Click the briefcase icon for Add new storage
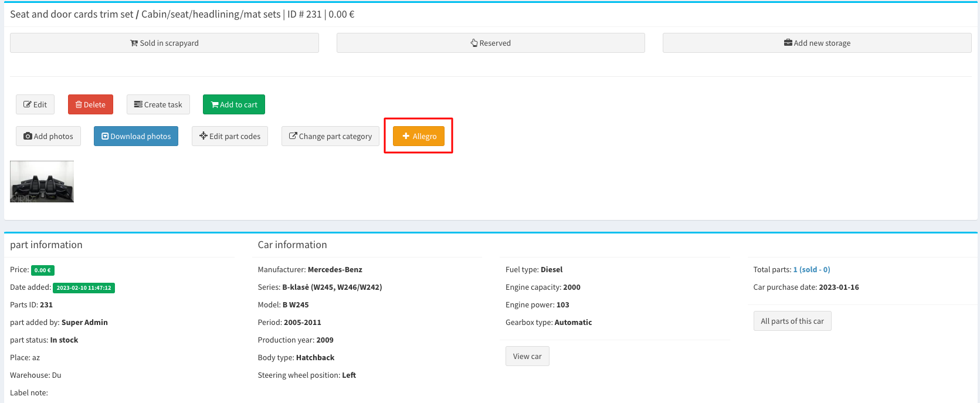Image resolution: width=980 pixels, height=403 pixels. tap(788, 43)
